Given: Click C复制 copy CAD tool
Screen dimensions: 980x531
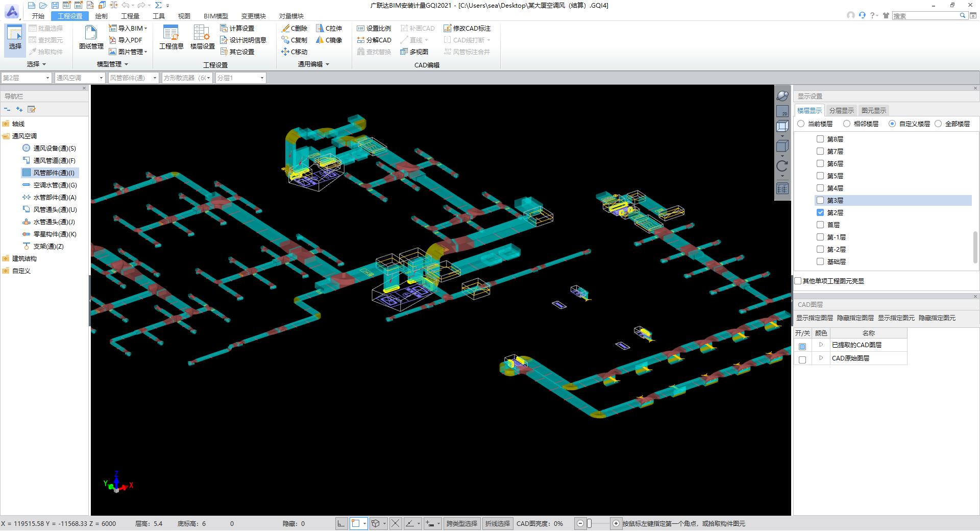Looking at the screenshot, I should coord(295,40).
